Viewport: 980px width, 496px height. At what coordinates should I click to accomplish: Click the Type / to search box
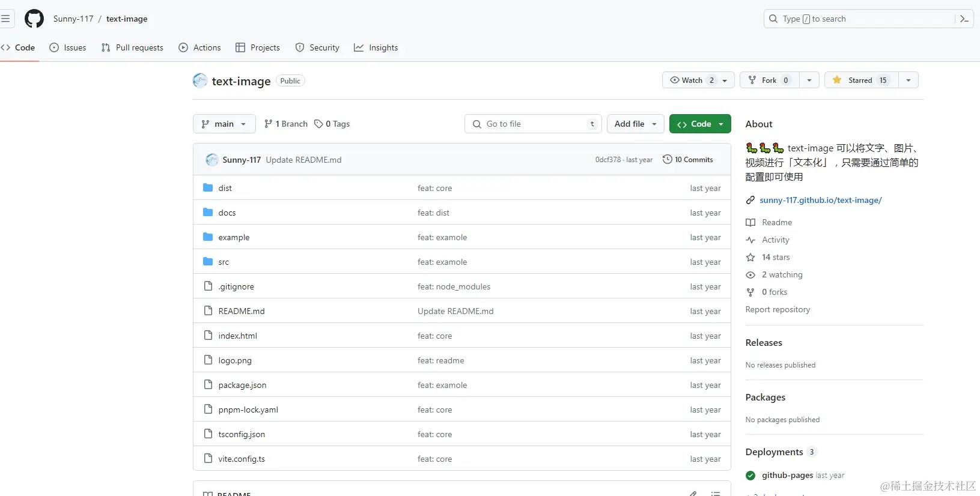pos(859,19)
